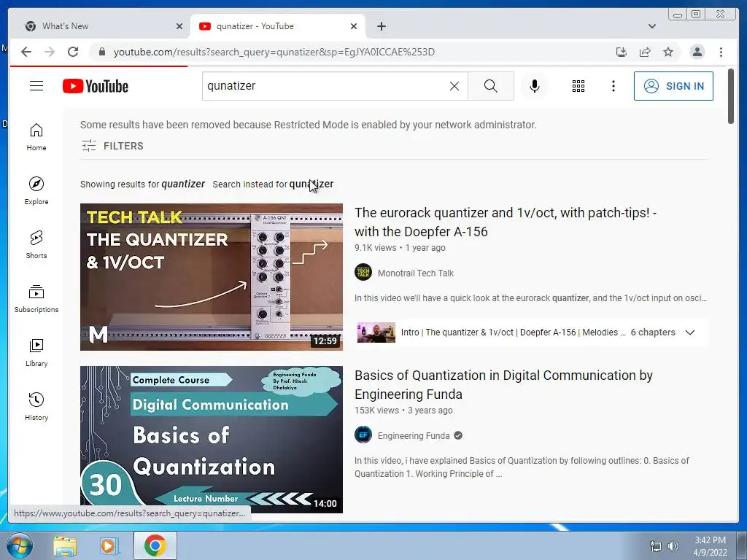Screen dimensions: 747x560
Task: Open YouTube settings three-dot menu
Action: [x=613, y=86]
